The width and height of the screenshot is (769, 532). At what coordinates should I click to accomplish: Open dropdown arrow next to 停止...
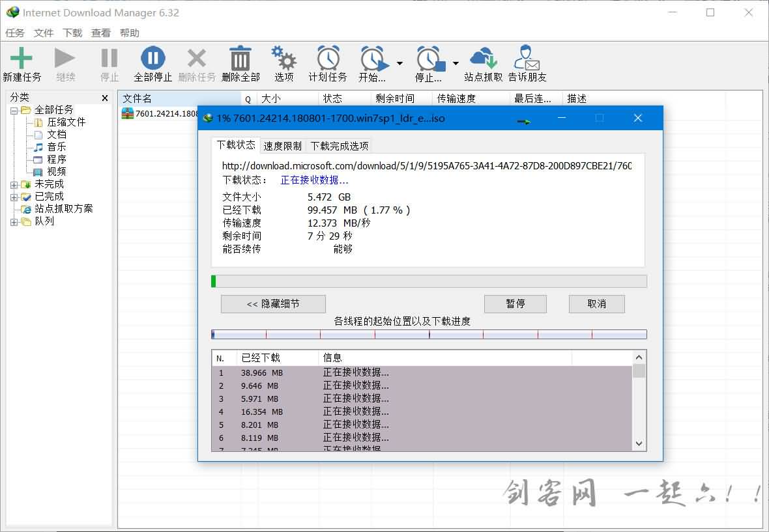coord(456,63)
